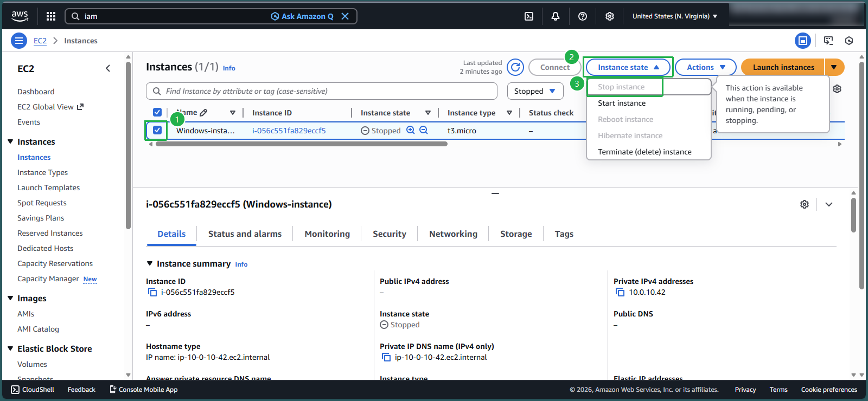Viewport: 868px width, 401px height.
Task: Copy the Instance ID with copy icon
Action: pyautogui.click(x=152, y=292)
